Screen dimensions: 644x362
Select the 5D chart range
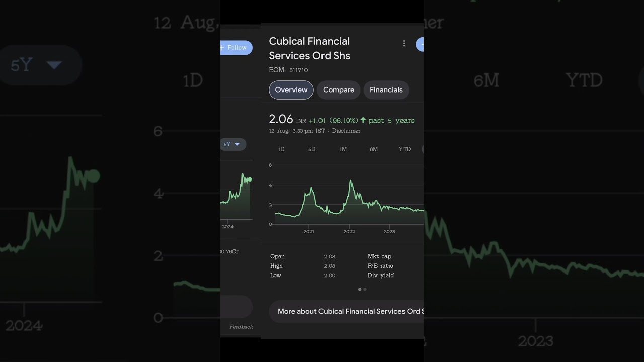[312, 149]
